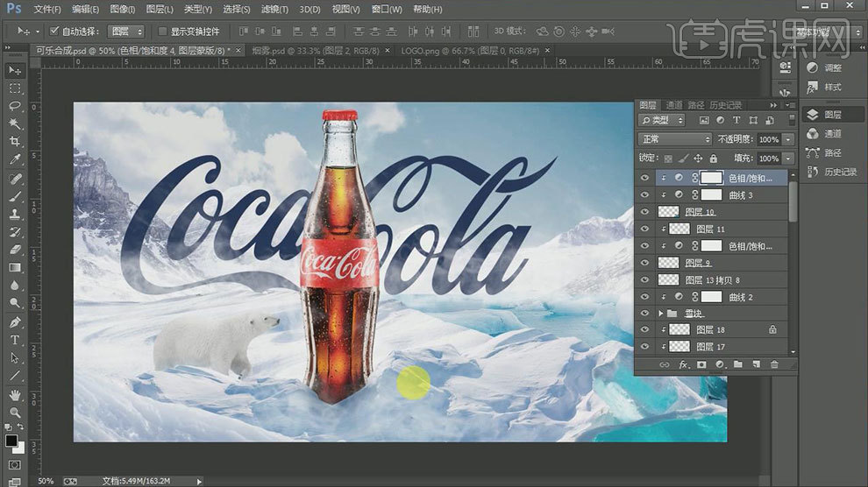
Task: Switch to the 烟雾.psd document tab
Action: point(316,50)
